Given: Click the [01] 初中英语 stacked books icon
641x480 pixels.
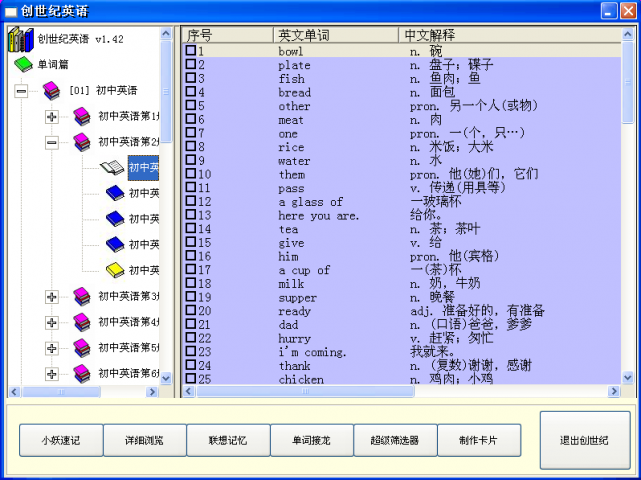Looking at the screenshot, I should pyautogui.click(x=52, y=91).
